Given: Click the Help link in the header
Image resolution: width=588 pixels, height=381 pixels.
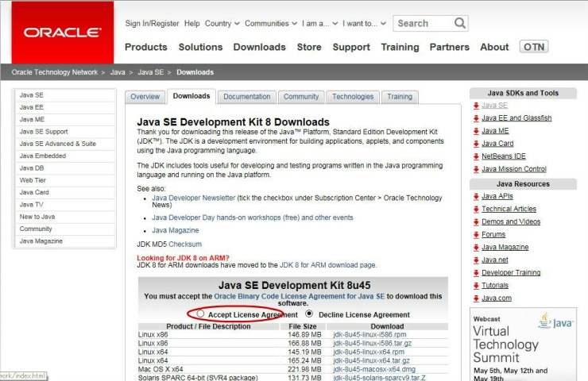Looking at the screenshot, I should 191,23.
